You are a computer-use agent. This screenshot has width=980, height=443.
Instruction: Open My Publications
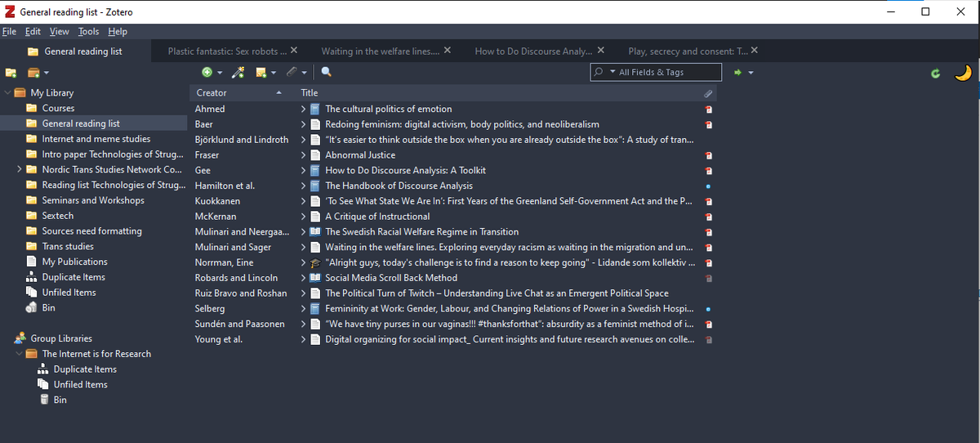click(x=74, y=262)
